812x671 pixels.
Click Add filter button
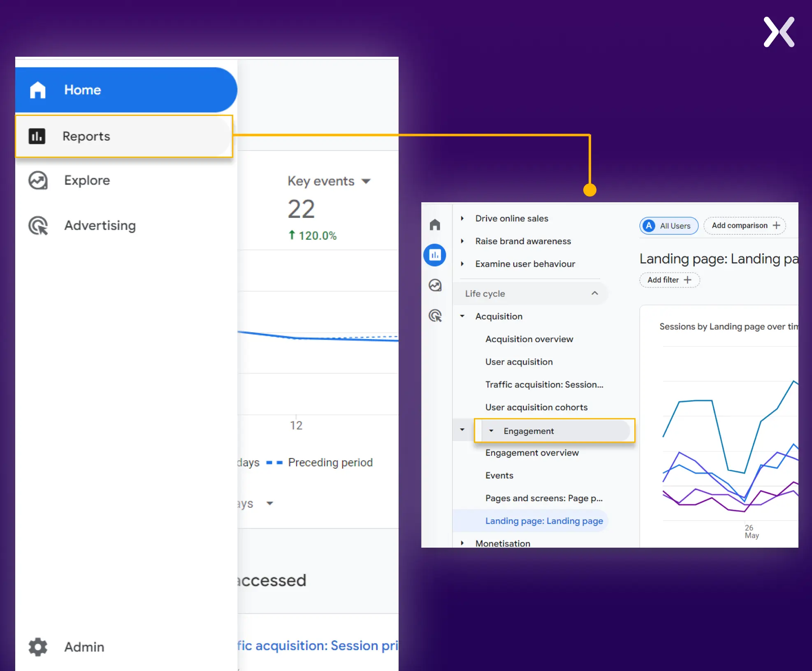[669, 280]
